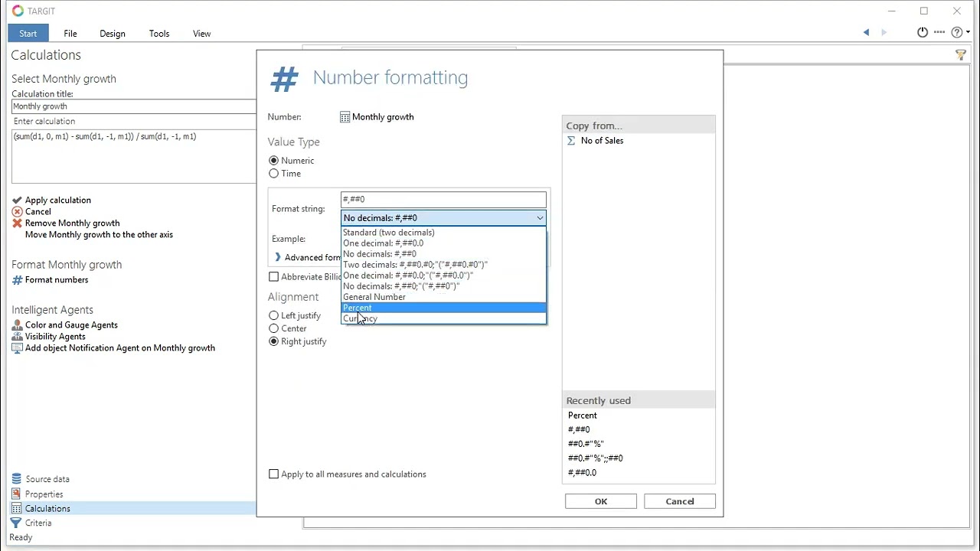This screenshot has height=551, width=980.
Task: Select No decimals: #,##0 option in list
Action: coord(443,254)
